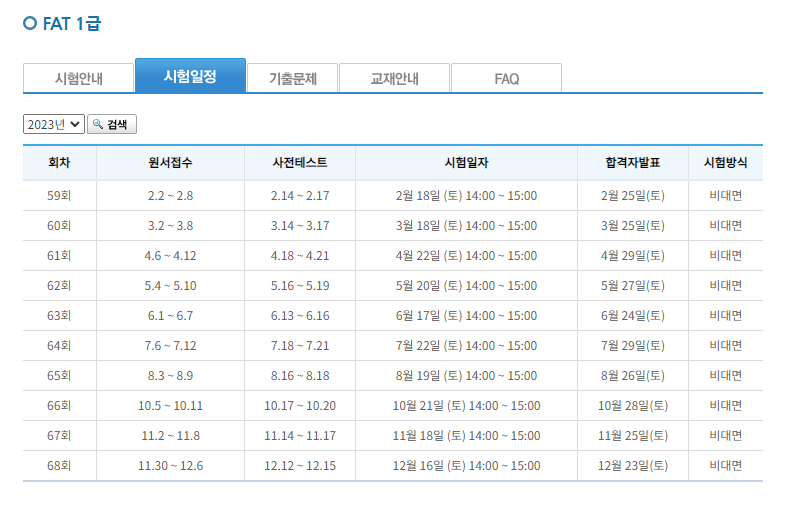This screenshot has width=790, height=519.
Task: Select the 62회 row cell
Action: click(59, 285)
